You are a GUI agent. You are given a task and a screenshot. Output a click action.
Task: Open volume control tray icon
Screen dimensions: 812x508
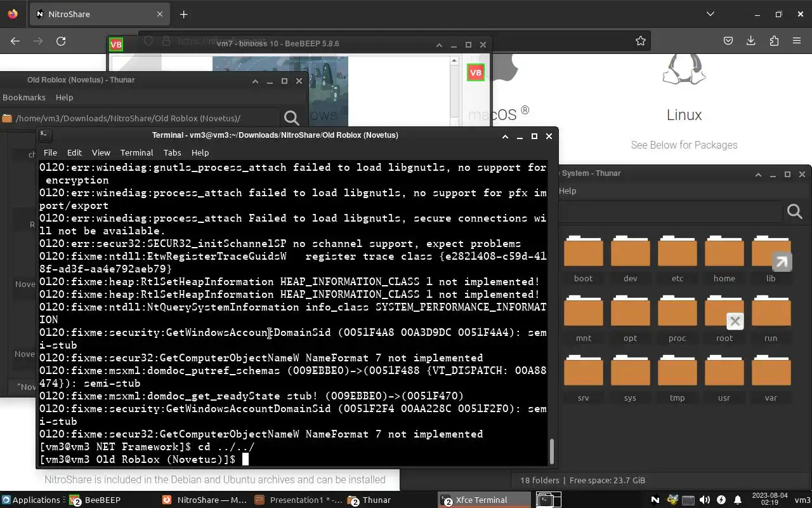[704, 500]
